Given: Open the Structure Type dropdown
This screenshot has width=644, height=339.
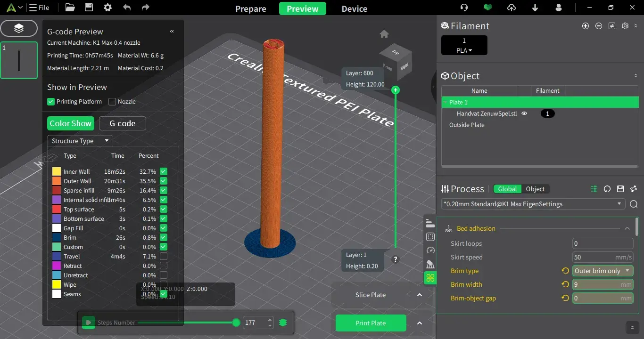Looking at the screenshot, I should [x=80, y=141].
